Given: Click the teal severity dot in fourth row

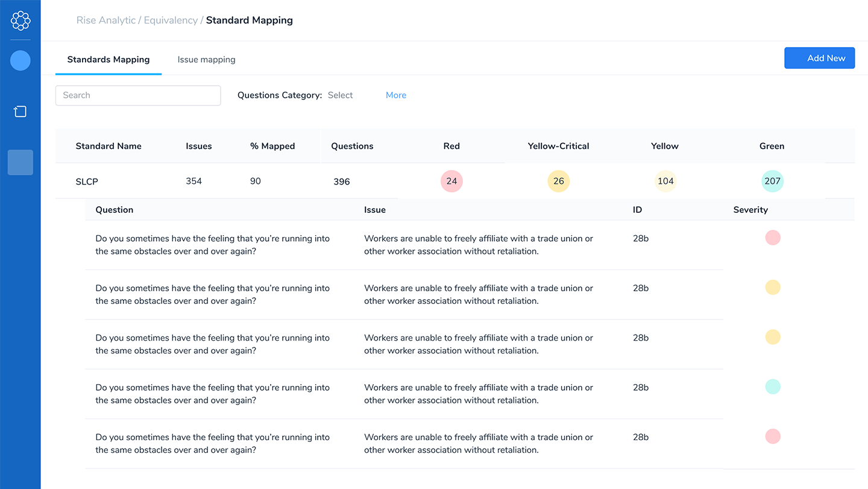Looking at the screenshot, I should [772, 387].
